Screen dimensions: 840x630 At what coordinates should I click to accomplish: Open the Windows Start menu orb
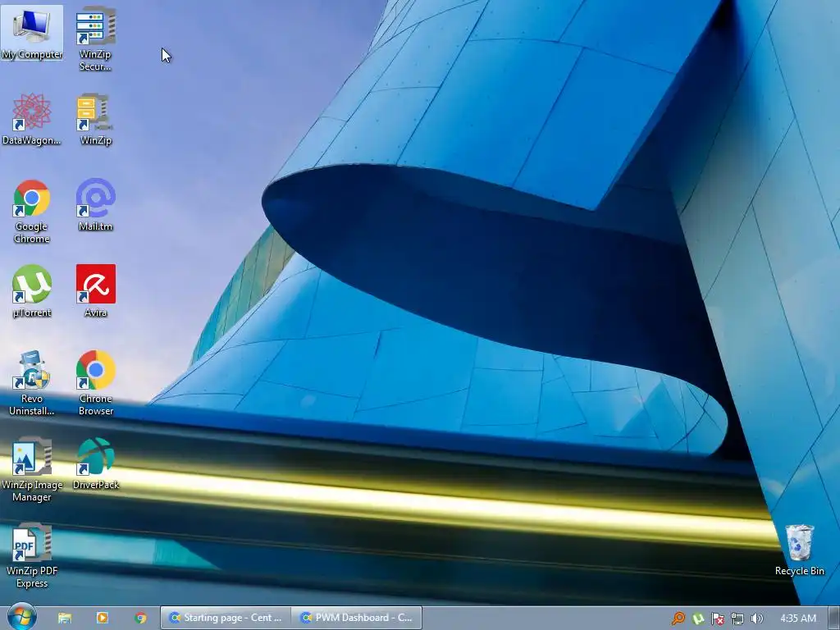[x=21, y=617]
